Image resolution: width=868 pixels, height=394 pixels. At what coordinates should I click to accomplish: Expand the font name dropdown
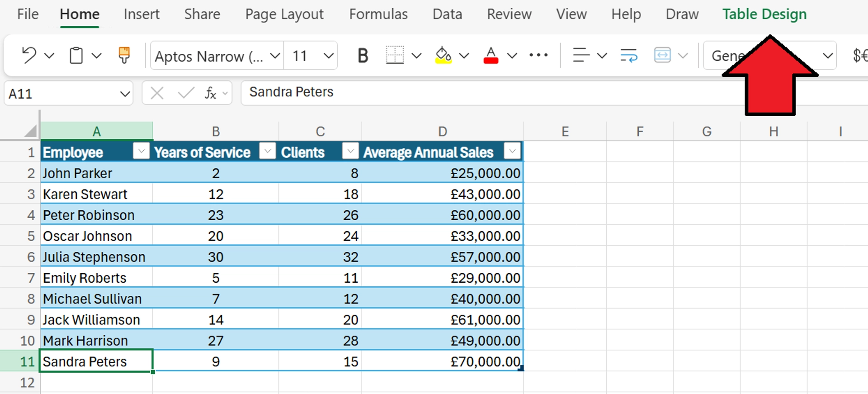[x=274, y=56]
